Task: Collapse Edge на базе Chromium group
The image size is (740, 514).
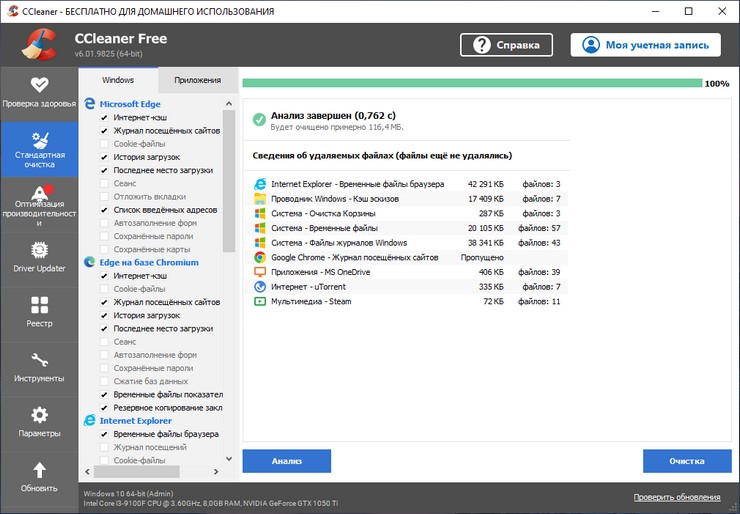Action: 149,262
